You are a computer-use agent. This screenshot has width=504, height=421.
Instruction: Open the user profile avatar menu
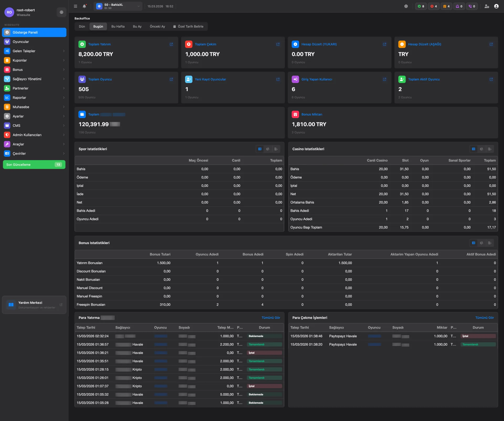[x=496, y=6]
